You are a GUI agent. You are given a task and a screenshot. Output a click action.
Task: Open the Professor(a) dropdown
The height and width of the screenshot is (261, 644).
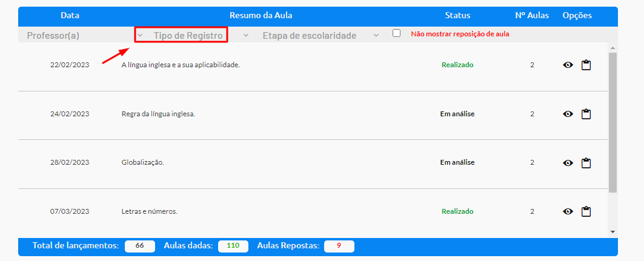point(85,36)
